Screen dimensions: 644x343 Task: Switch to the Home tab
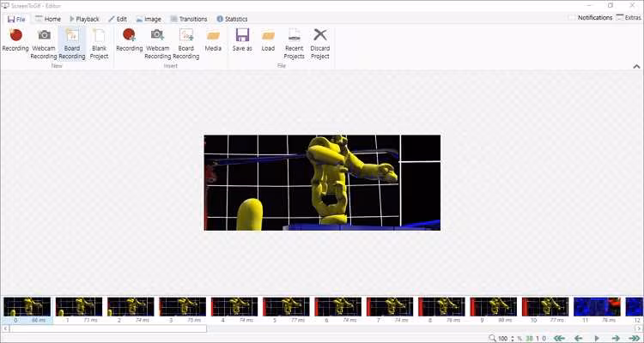pos(48,19)
